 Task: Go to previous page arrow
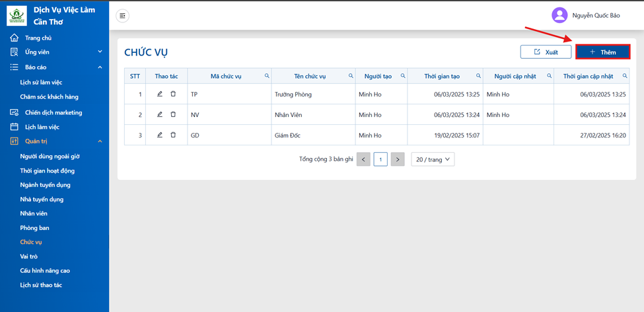(363, 159)
